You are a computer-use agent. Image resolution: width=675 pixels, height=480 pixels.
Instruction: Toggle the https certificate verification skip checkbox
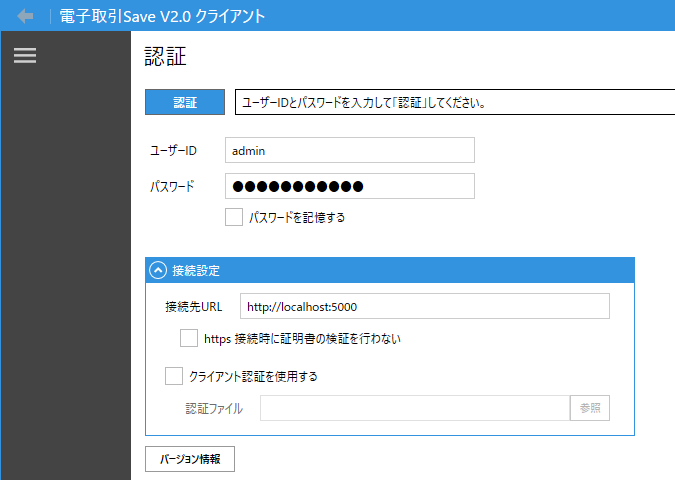click(x=189, y=338)
